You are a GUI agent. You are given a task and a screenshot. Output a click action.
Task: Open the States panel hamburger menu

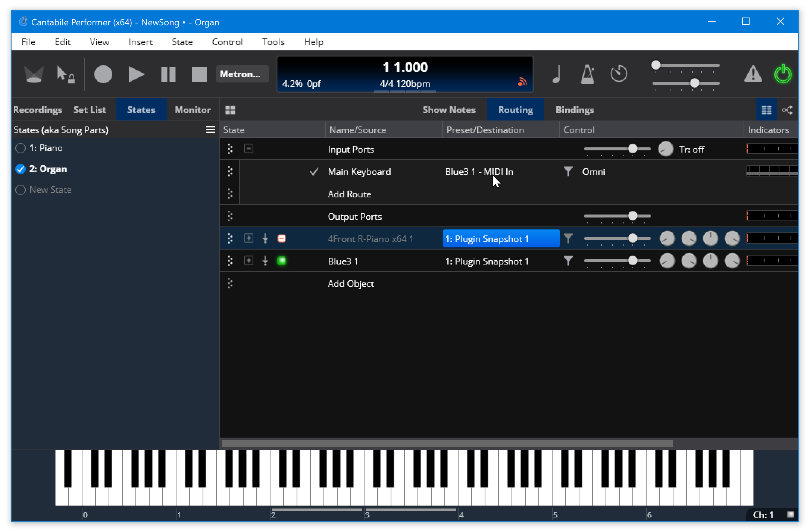tap(211, 129)
